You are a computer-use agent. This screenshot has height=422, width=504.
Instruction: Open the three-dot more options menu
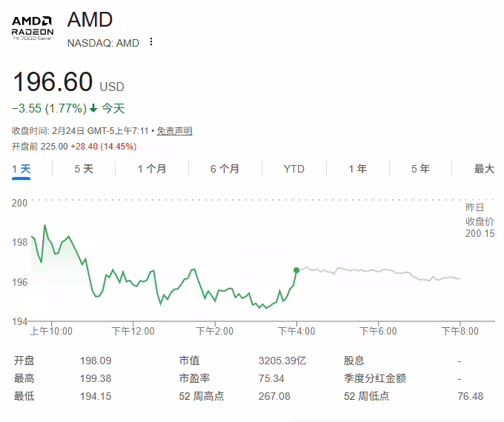point(151,42)
